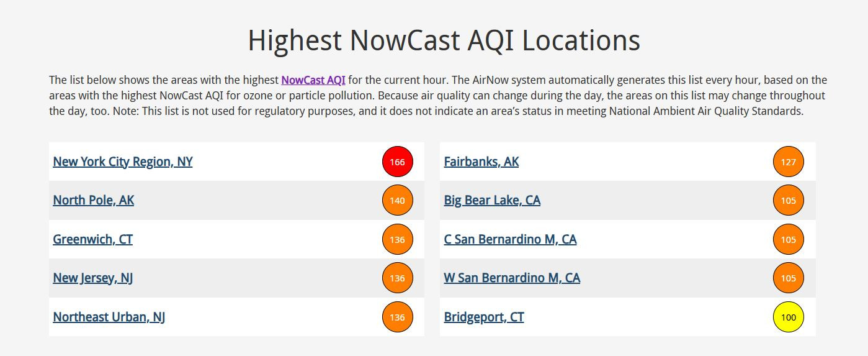The height and width of the screenshot is (356, 868).
Task: Click W San Bernardino's 105 badge
Action: pyautogui.click(x=789, y=278)
